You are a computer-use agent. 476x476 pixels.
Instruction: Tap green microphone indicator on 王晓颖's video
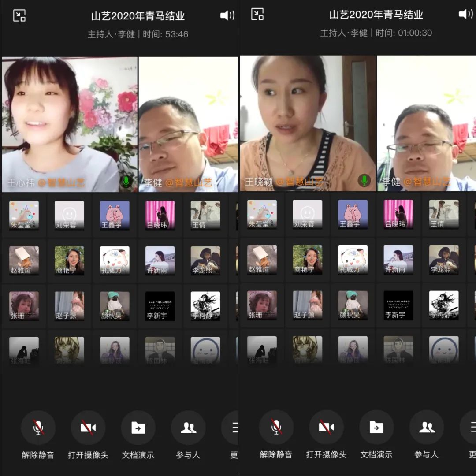click(364, 180)
